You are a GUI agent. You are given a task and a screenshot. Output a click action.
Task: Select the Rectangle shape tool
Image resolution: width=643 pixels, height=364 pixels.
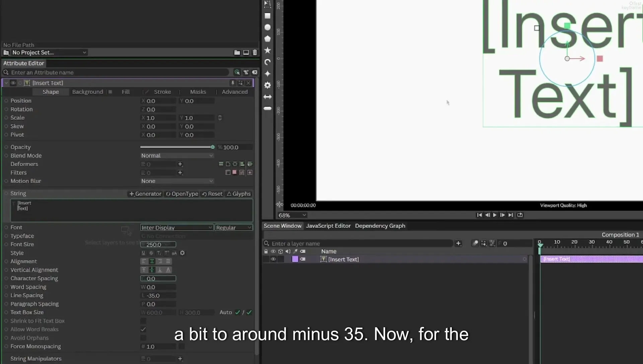[267, 16]
